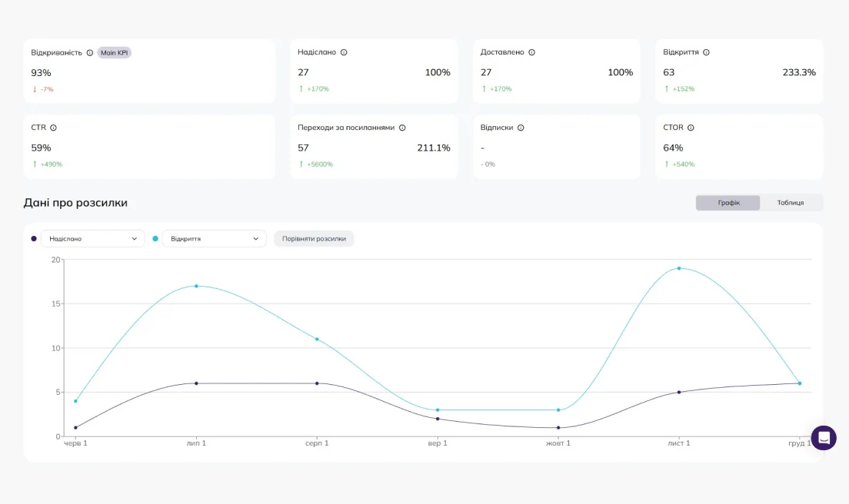849x504 pixels.
Task: Click info icon next to Переходи за посиланнями
Action: coord(402,128)
